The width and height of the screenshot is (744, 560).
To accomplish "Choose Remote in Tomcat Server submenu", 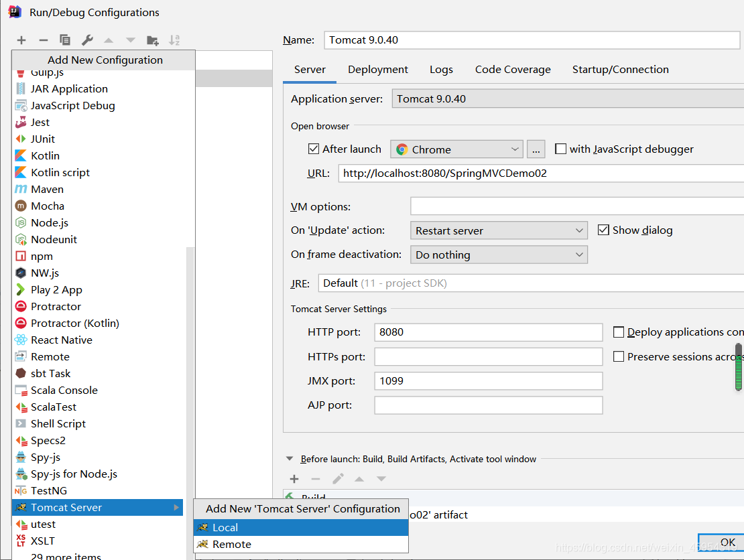I will (x=301, y=545).
